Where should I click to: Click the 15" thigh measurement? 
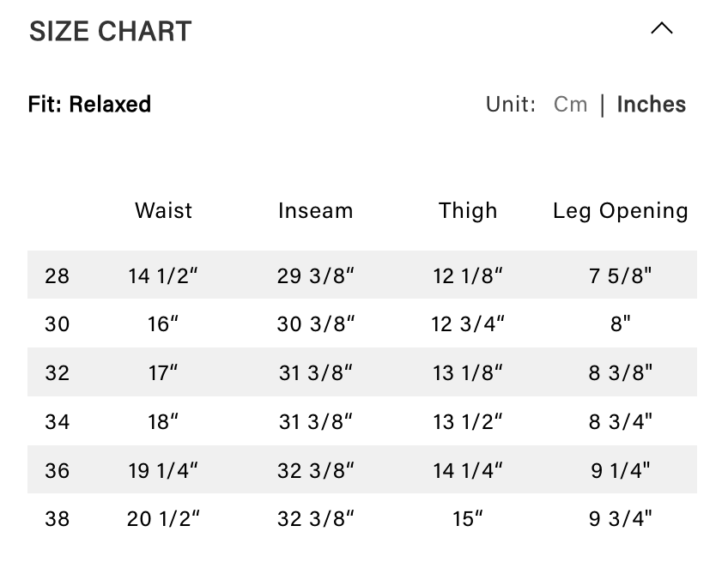pos(468,518)
